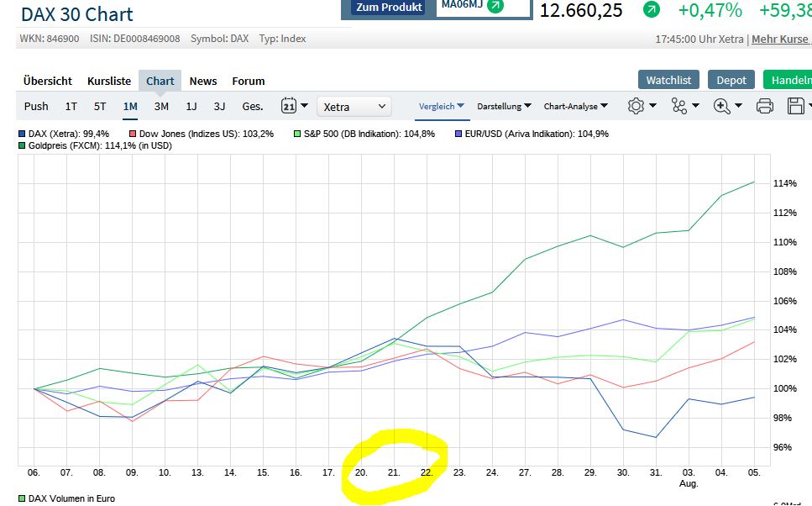The width and height of the screenshot is (812, 506).
Task: Click the Zum Produkt button
Action: click(389, 8)
